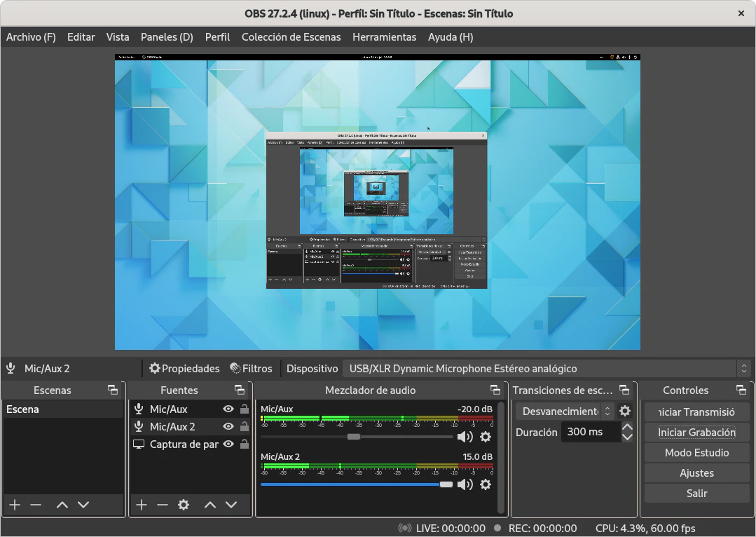
Task: Click the Mic/Aux volume slider handle
Action: pyautogui.click(x=354, y=437)
